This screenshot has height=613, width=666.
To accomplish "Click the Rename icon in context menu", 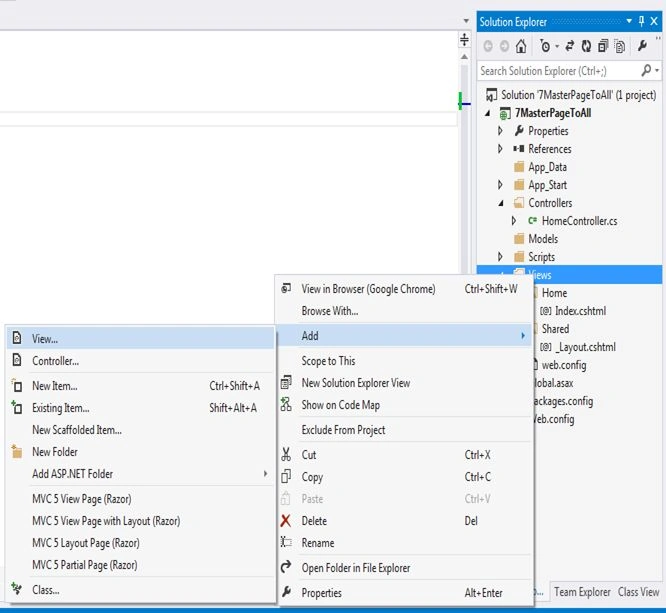I will tap(286, 542).
